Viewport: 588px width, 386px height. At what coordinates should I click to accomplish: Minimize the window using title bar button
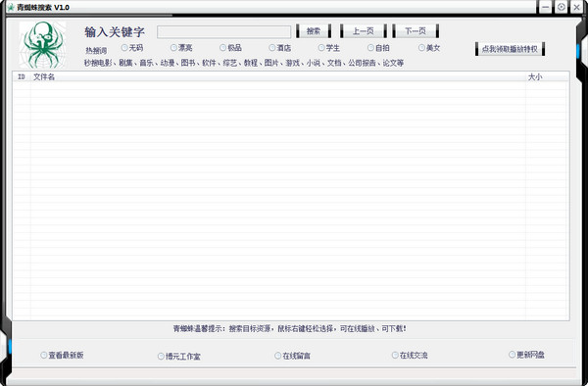(546, 7)
